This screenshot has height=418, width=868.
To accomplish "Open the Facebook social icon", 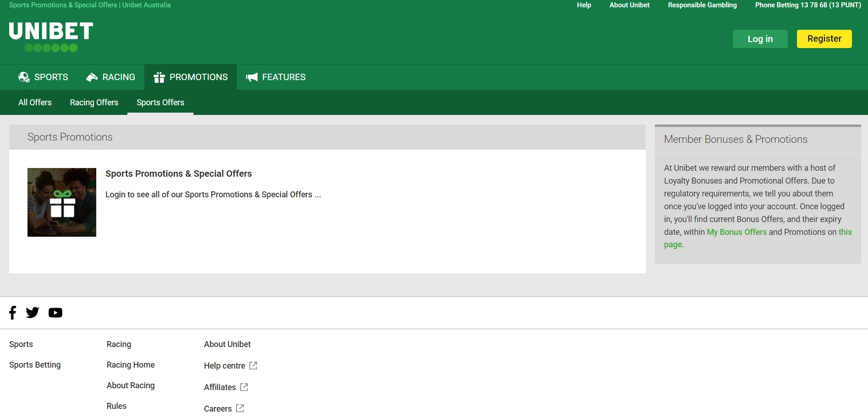I will tap(13, 313).
